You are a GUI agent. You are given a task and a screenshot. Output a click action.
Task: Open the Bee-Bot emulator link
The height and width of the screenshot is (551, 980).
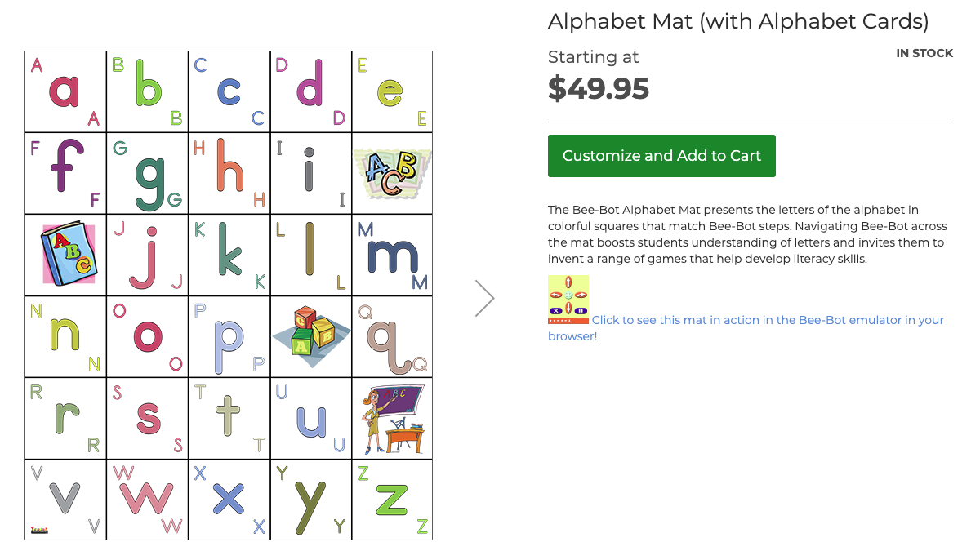(x=768, y=320)
